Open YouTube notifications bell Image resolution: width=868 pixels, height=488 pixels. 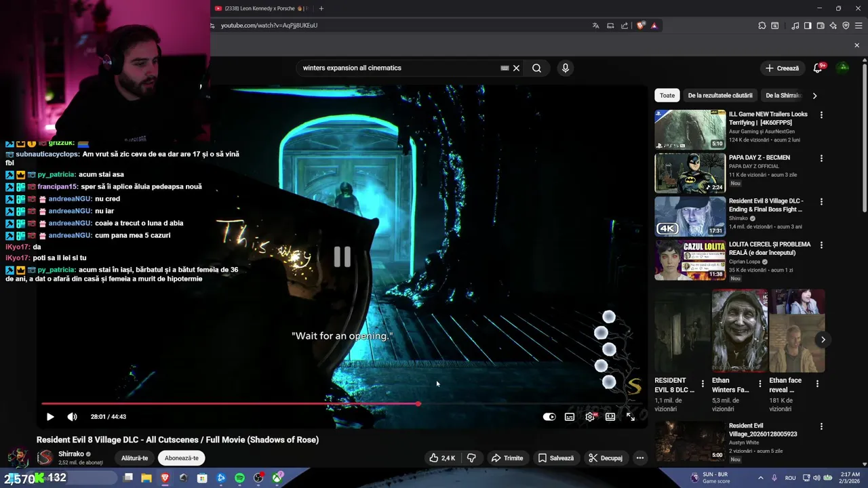click(818, 68)
